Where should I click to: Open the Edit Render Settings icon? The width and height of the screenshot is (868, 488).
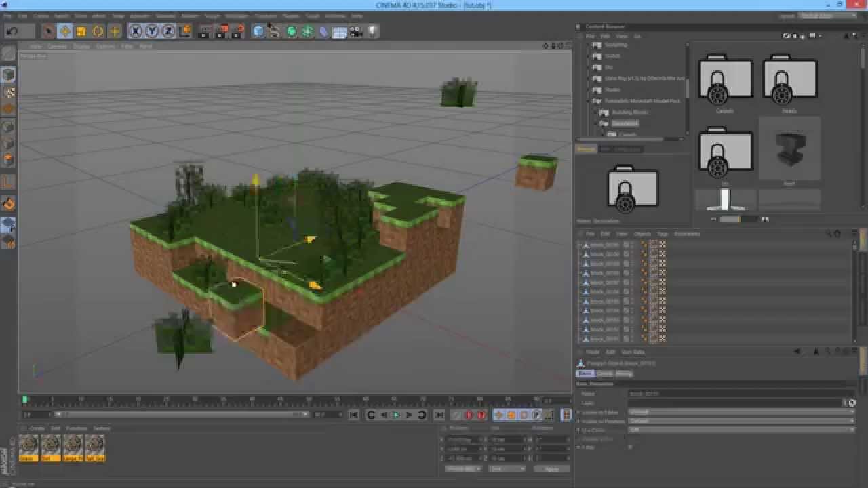pos(239,31)
